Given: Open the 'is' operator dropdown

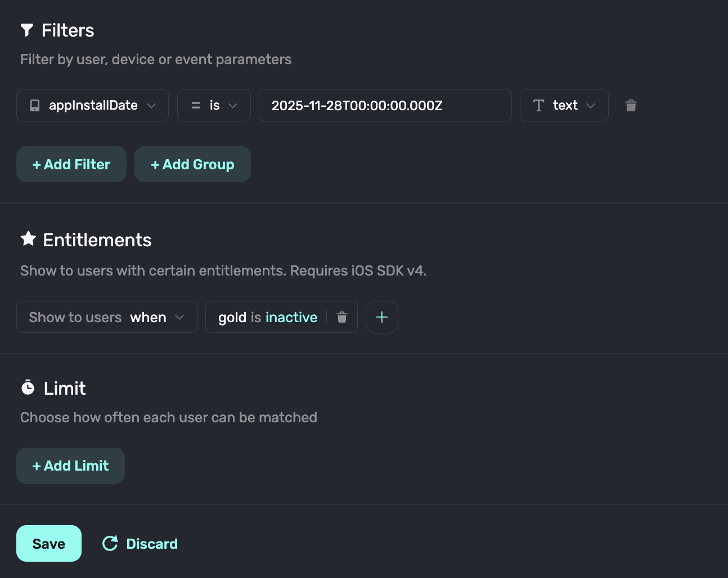Looking at the screenshot, I should pos(214,106).
